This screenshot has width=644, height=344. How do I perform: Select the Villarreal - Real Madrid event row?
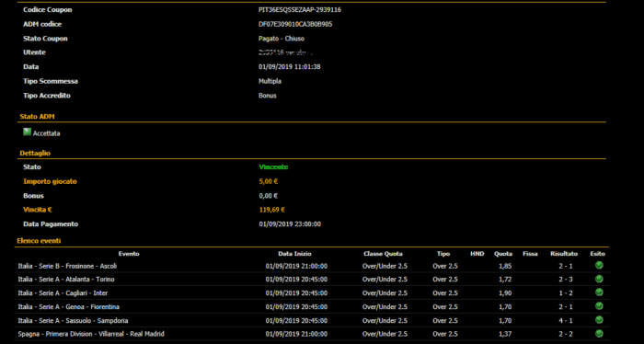tap(312, 334)
